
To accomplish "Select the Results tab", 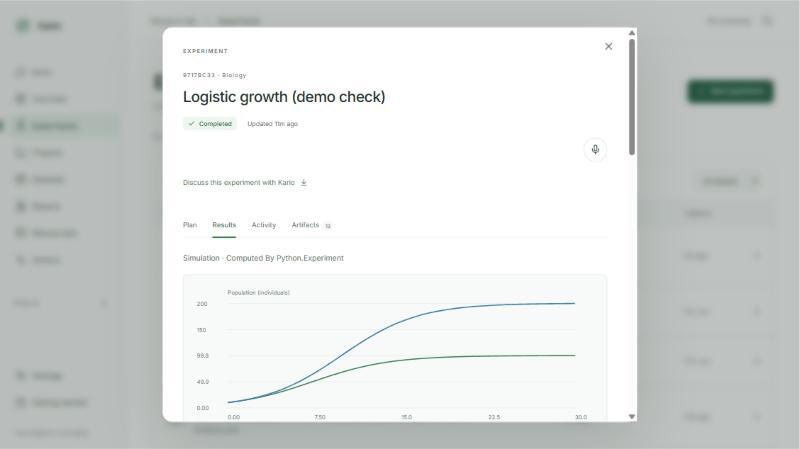I will 224,225.
